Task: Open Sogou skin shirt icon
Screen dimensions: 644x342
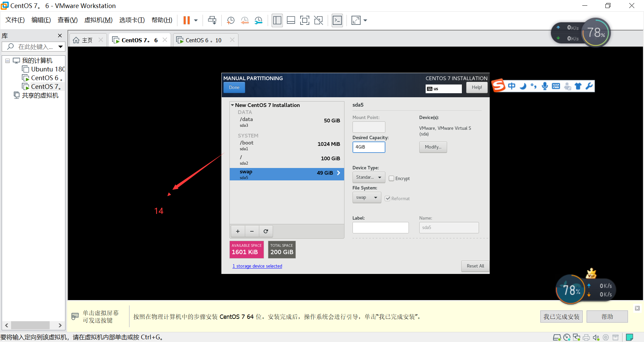Action: [x=578, y=86]
